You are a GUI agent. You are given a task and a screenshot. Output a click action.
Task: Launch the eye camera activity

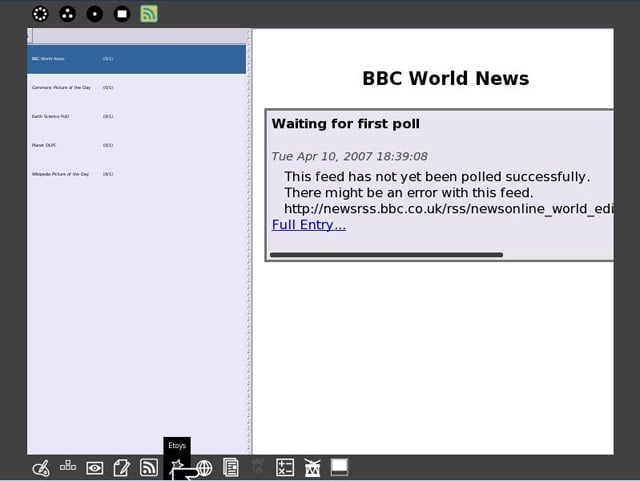pyautogui.click(x=95, y=468)
